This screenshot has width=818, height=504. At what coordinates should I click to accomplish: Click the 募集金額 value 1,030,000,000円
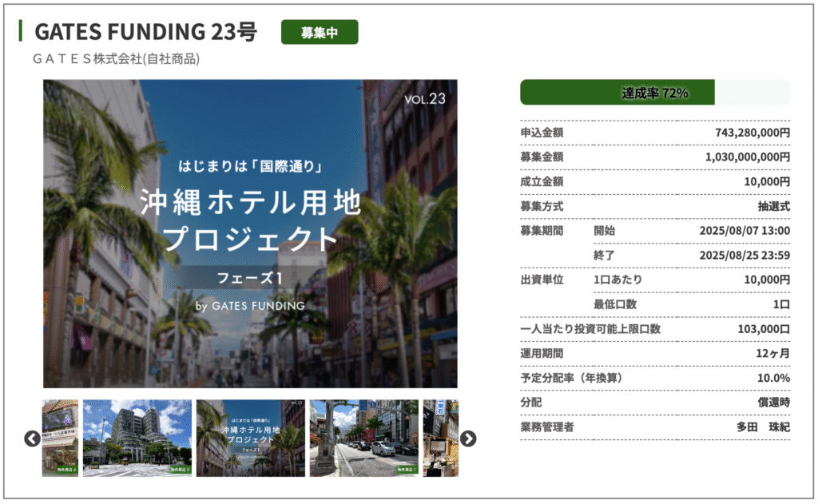pos(748,157)
